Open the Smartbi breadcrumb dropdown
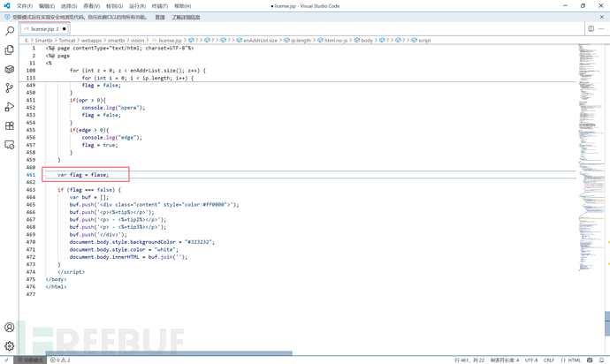The width and height of the screenshot is (610, 364). (43, 40)
